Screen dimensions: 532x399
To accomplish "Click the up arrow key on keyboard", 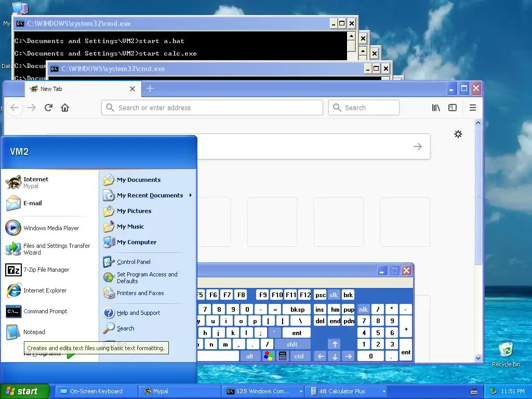I will coord(335,344).
